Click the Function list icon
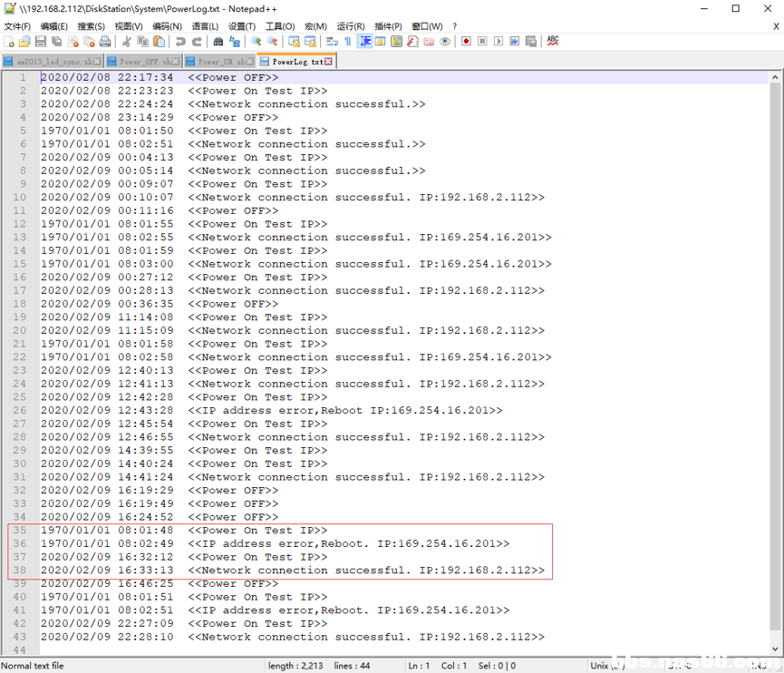 click(x=412, y=42)
